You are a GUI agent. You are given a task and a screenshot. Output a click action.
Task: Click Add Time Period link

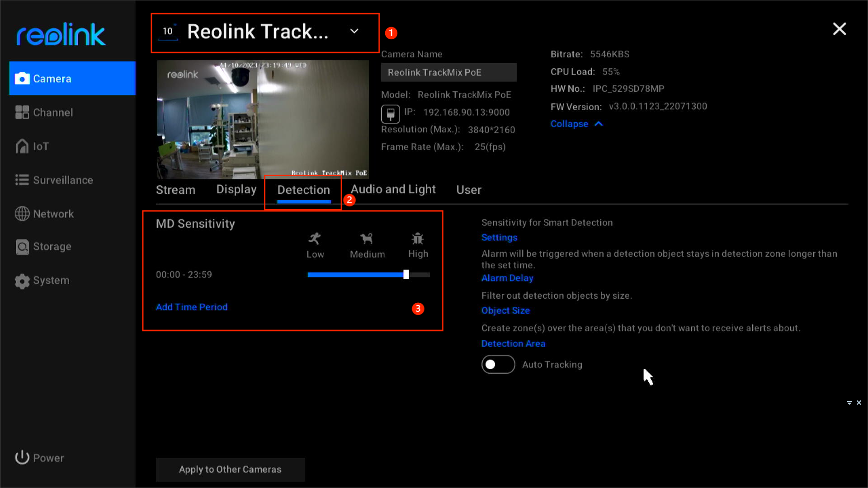(x=192, y=307)
